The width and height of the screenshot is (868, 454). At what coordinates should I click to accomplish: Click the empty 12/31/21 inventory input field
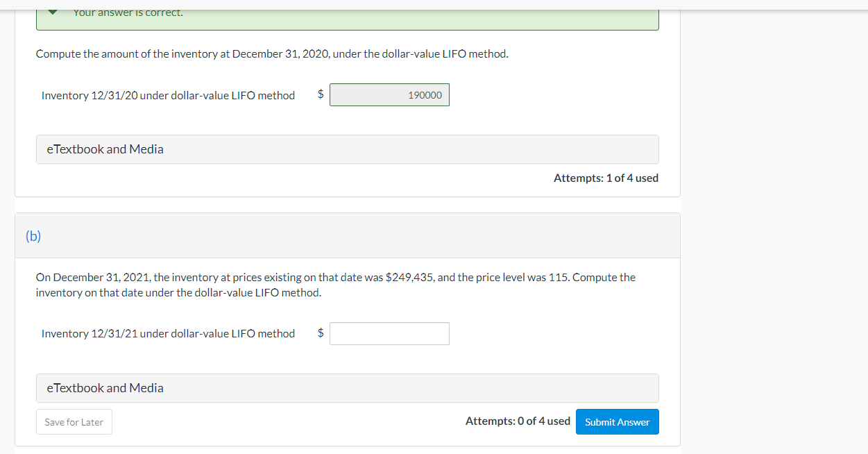point(389,334)
